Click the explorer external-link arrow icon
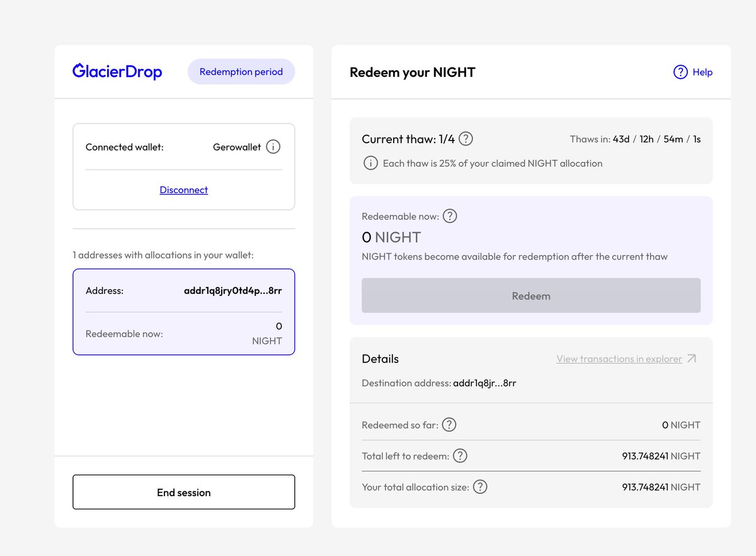The height and width of the screenshot is (556, 756). tap(691, 359)
